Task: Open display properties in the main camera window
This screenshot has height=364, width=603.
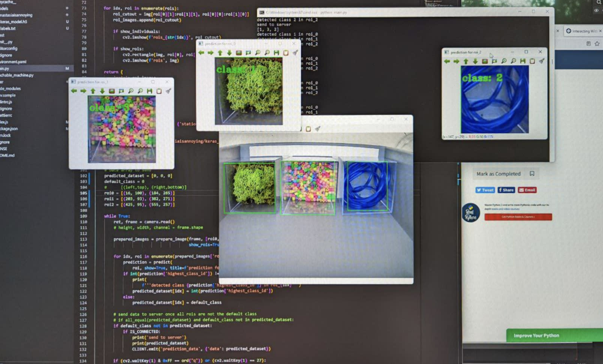Action: click(x=318, y=129)
